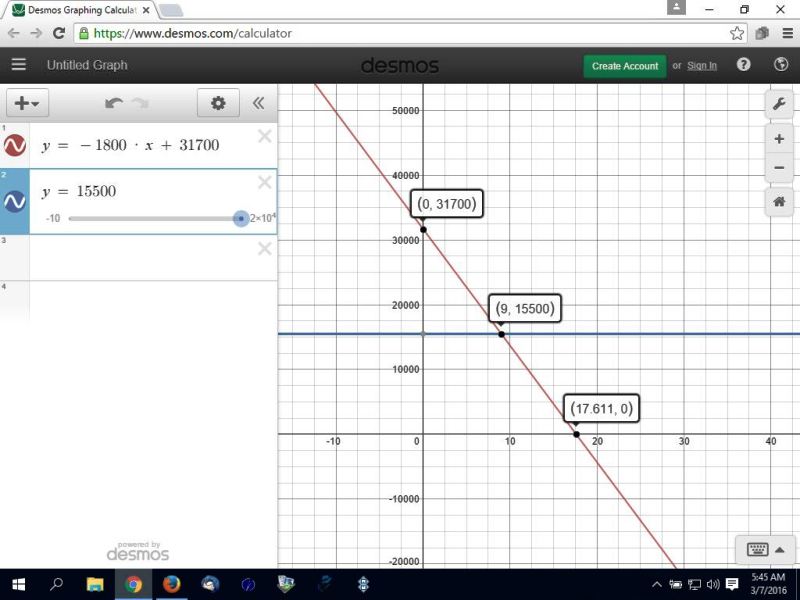Click the y = 15500 expression field
This screenshot has height=600, width=800.
pos(153,191)
